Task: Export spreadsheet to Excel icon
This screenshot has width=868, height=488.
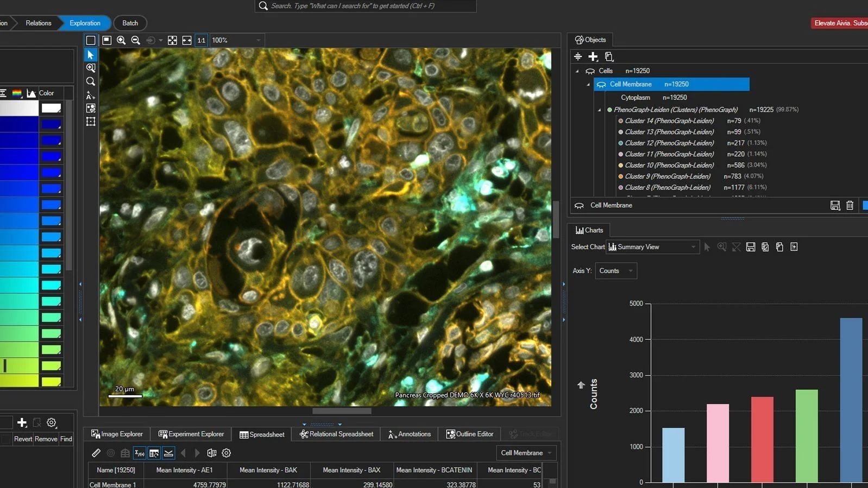Action: (x=212, y=453)
